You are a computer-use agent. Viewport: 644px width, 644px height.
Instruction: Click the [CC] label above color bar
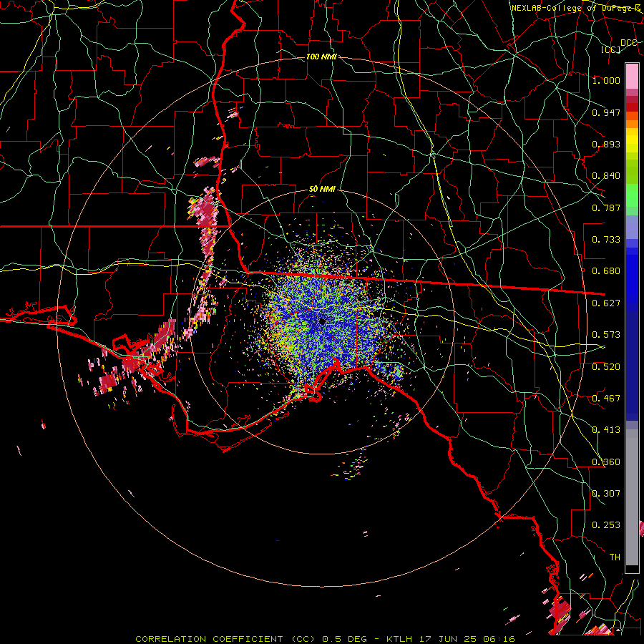[x=611, y=49]
